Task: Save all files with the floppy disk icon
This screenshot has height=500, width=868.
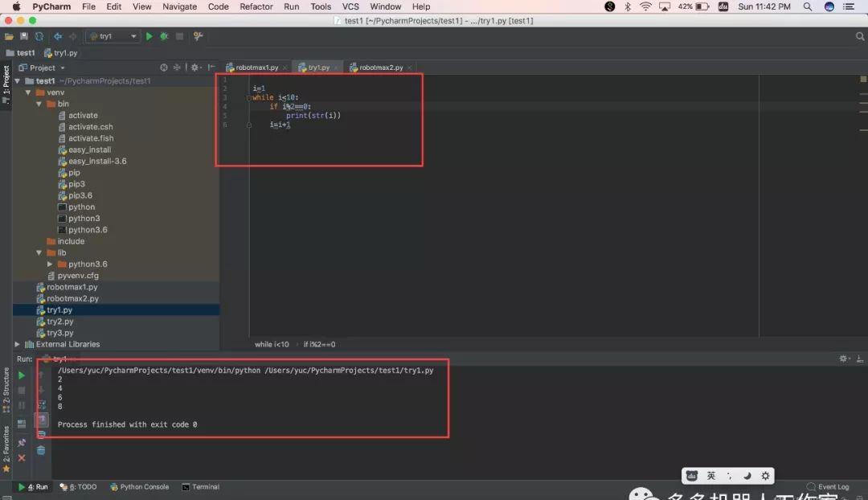Action: pos(24,36)
